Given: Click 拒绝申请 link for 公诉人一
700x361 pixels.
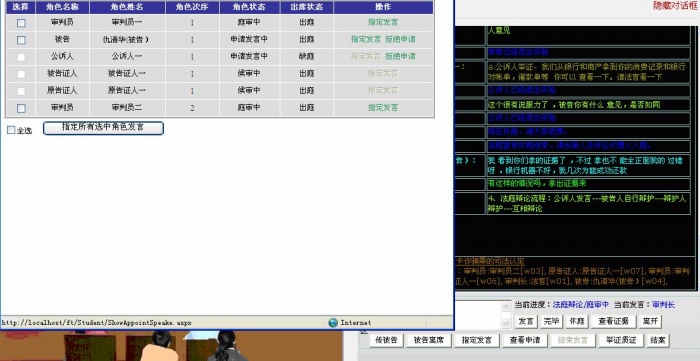Looking at the screenshot, I should point(400,56).
